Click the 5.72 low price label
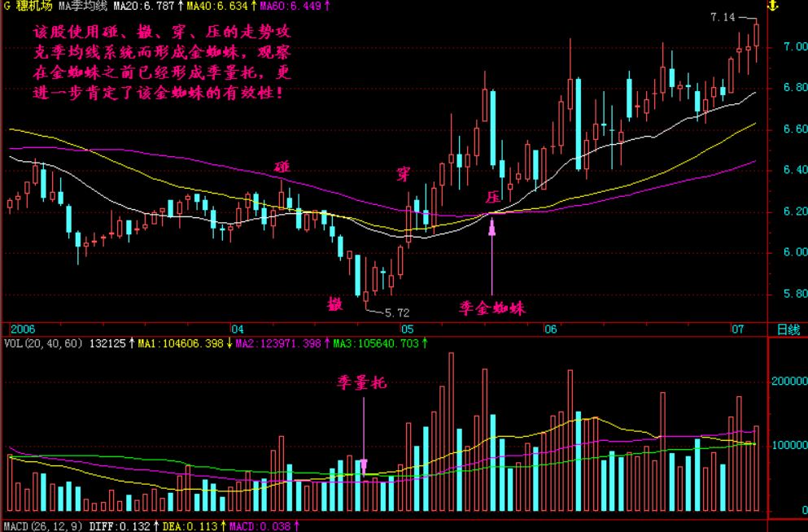The width and height of the screenshot is (808, 532). point(397,312)
